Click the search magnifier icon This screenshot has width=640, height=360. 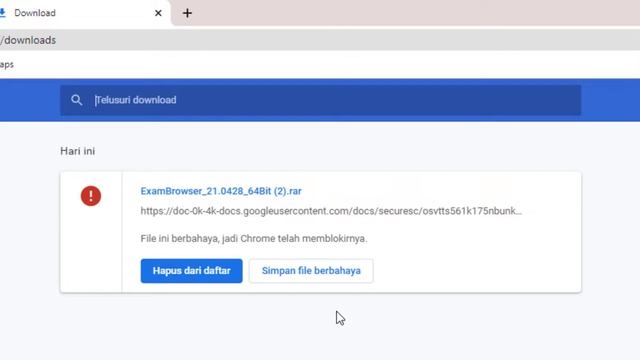pos(76,100)
